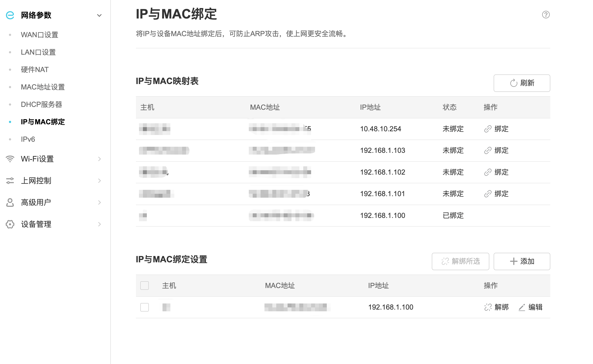593x364 pixels.
Task: Open DHCP服务器 menu item
Action: click(41, 104)
